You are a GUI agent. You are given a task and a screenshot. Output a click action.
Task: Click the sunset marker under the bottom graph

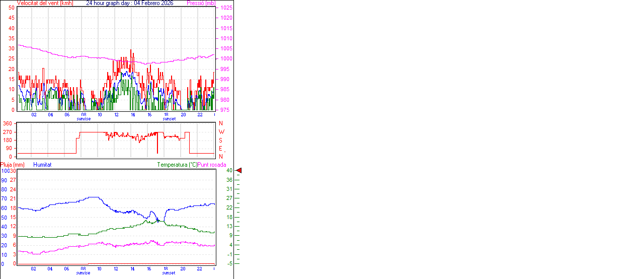tap(169, 273)
